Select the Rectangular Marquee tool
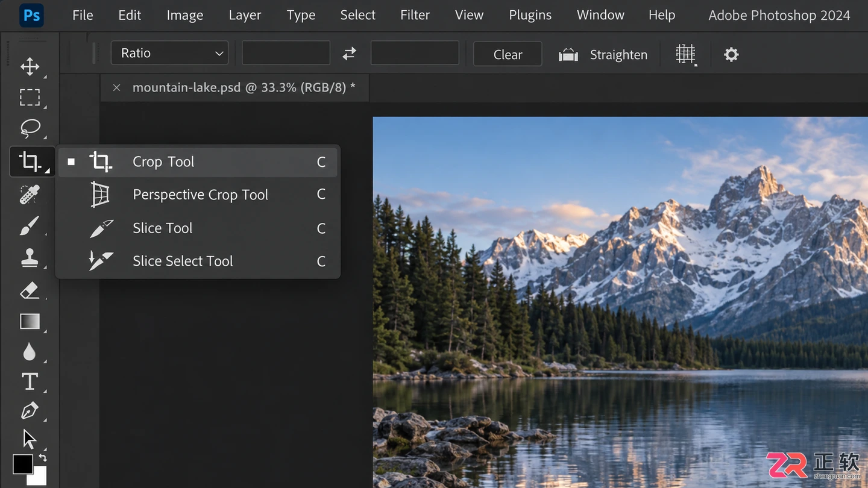Viewport: 868px width, 488px height. click(30, 97)
